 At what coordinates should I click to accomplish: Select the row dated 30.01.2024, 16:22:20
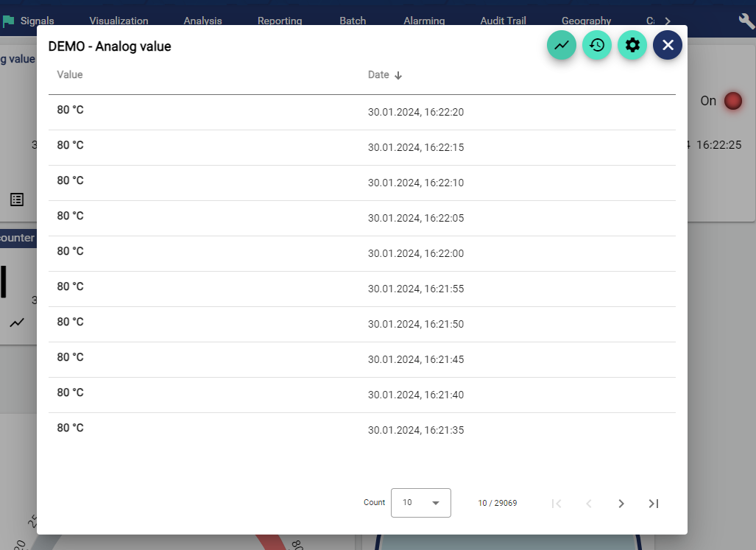pyautogui.click(x=361, y=112)
